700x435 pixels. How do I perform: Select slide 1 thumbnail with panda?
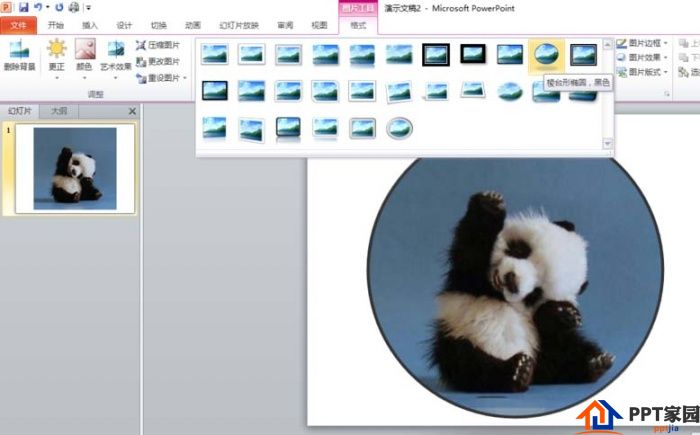[75, 168]
